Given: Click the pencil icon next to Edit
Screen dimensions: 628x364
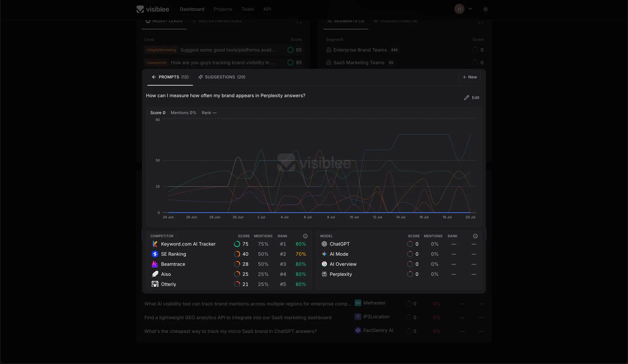Looking at the screenshot, I should tap(466, 98).
